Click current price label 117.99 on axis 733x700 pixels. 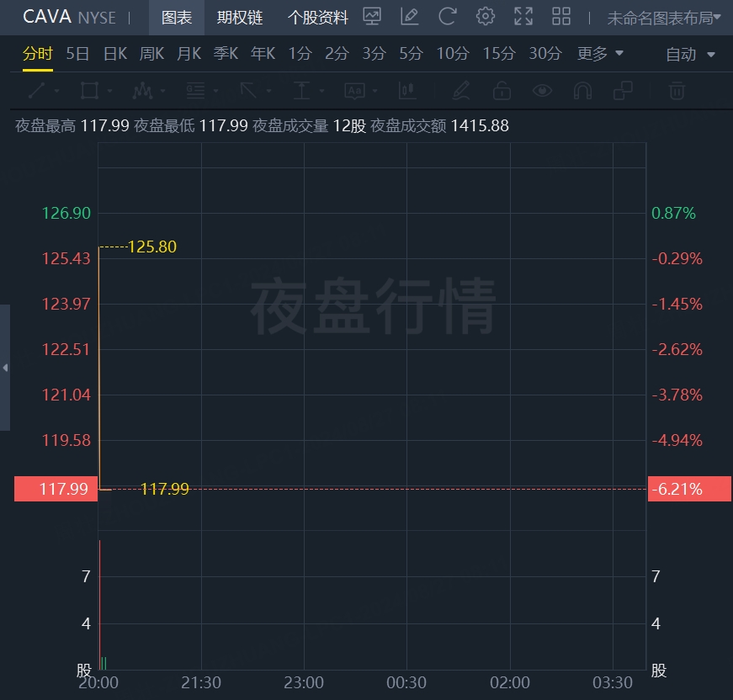click(x=56, y=489)
